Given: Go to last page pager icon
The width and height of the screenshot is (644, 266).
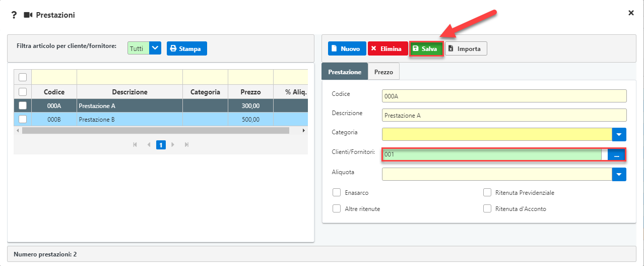Looking at the screenshot, I should click(x=186, y=145).
